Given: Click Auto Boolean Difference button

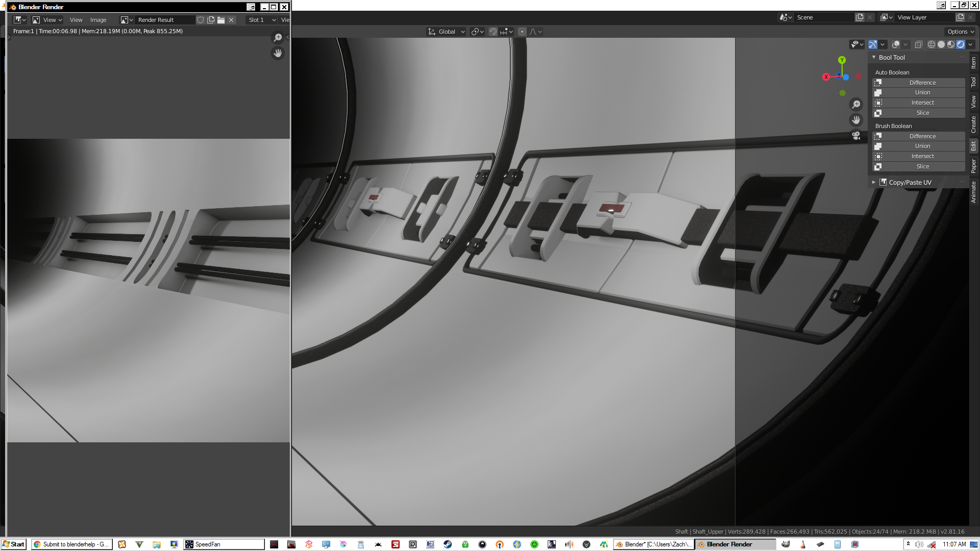Looking at the screenshot, I should 922,83.
